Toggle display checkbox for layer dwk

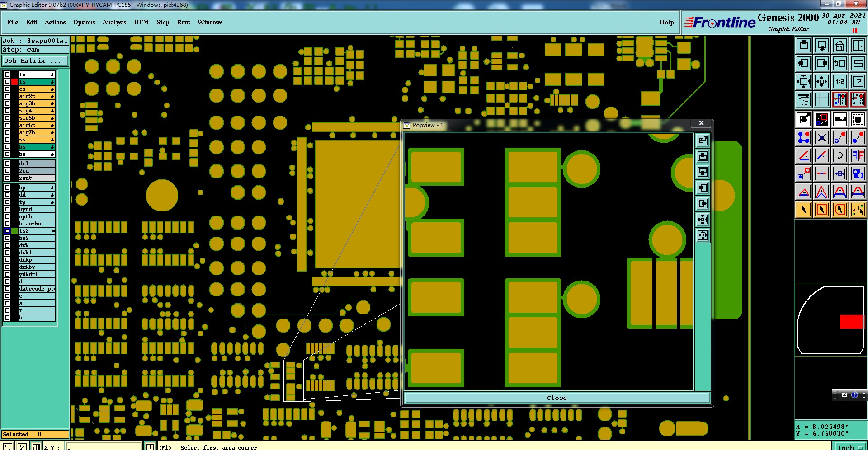click(x=7, y=245)
